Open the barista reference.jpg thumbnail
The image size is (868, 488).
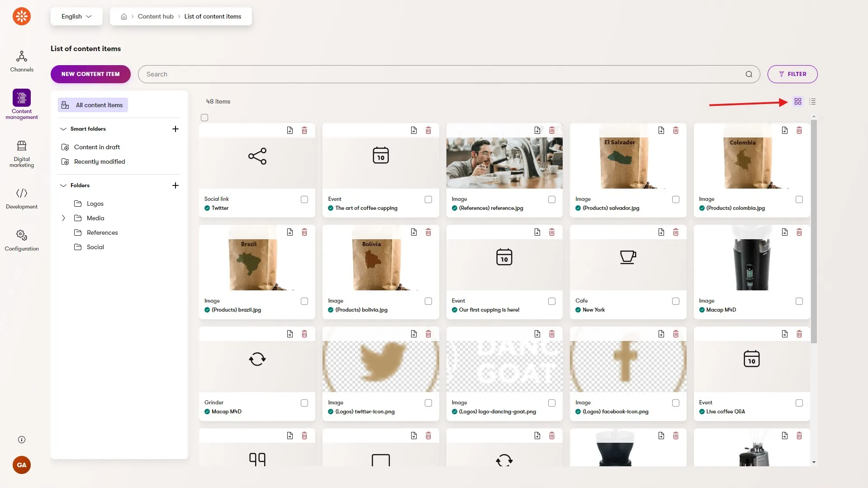click(504, 163)
